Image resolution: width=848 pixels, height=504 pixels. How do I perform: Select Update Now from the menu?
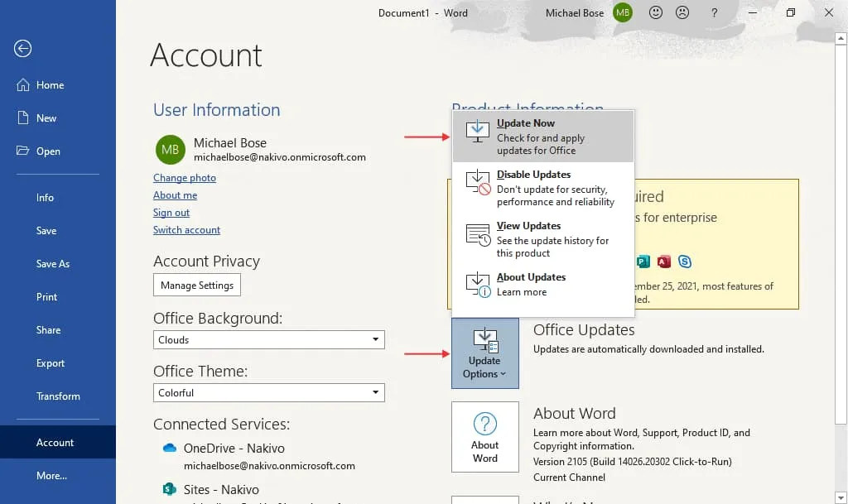[542, 137]
